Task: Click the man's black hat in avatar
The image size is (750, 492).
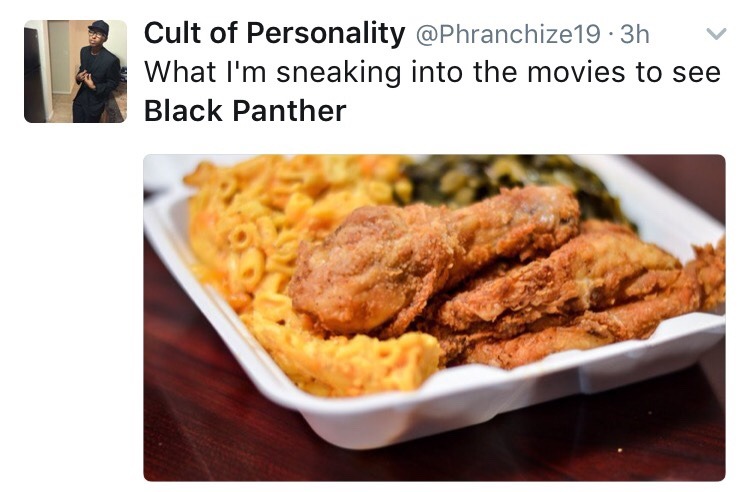Action: [99, 26]
